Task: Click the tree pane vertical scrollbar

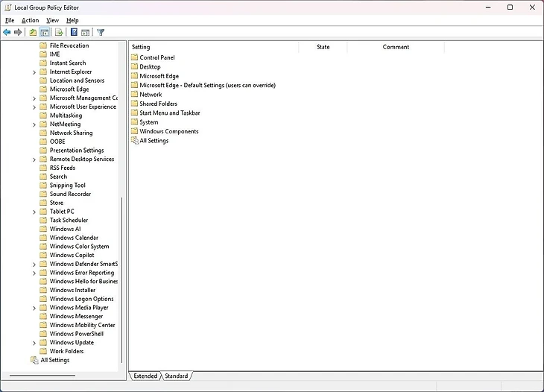Action: 121,283
